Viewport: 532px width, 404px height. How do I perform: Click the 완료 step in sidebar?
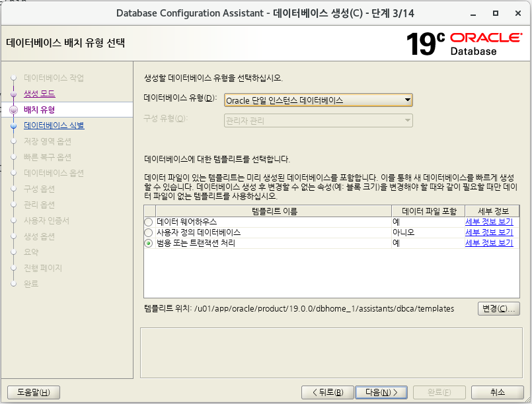click(x=31, y=284)
